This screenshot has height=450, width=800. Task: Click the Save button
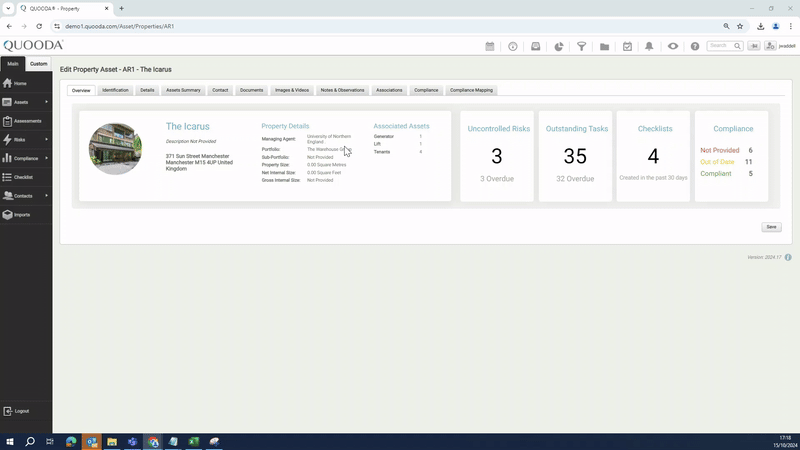771,227
